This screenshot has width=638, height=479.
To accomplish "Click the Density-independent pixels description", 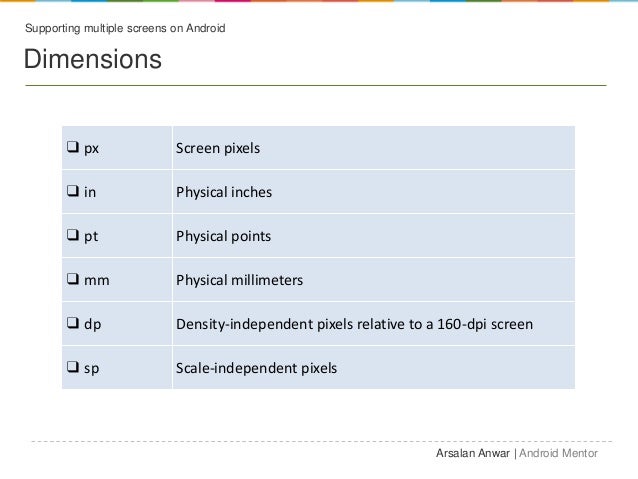I will [354, 325].
